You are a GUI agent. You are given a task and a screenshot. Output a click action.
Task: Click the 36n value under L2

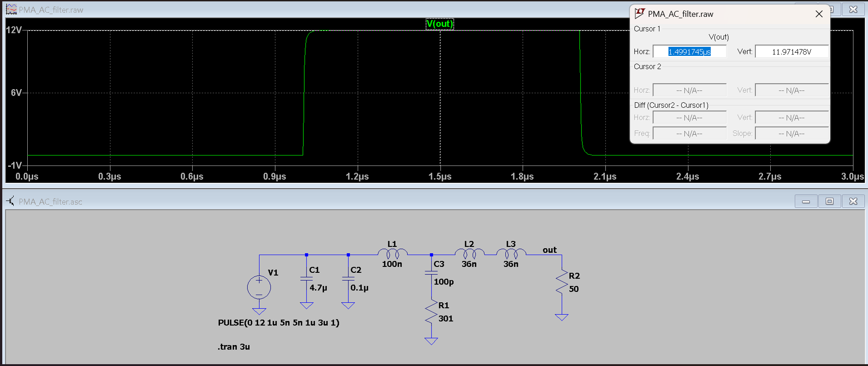(469, 264)
